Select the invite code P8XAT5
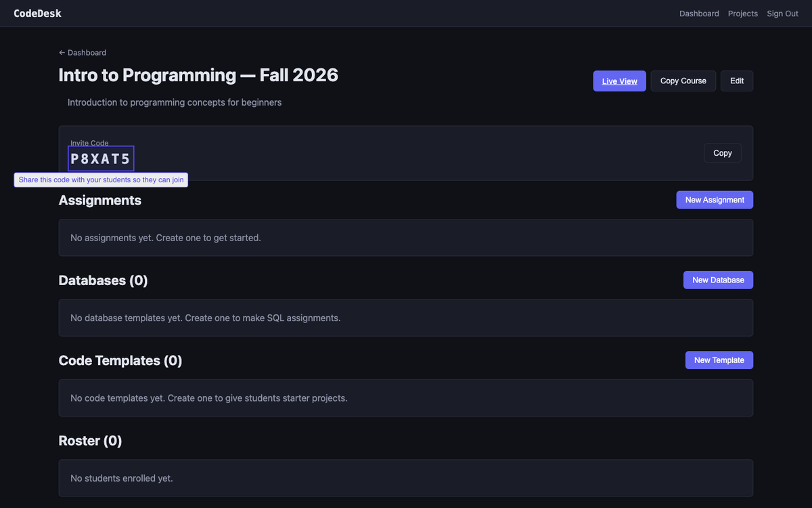 [101, 159]
